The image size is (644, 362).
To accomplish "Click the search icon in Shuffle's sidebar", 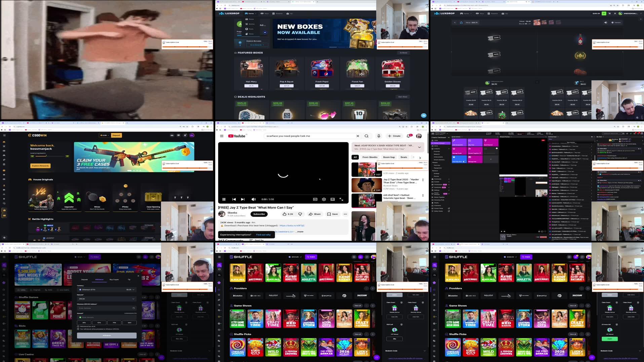I will coord(219,275).
